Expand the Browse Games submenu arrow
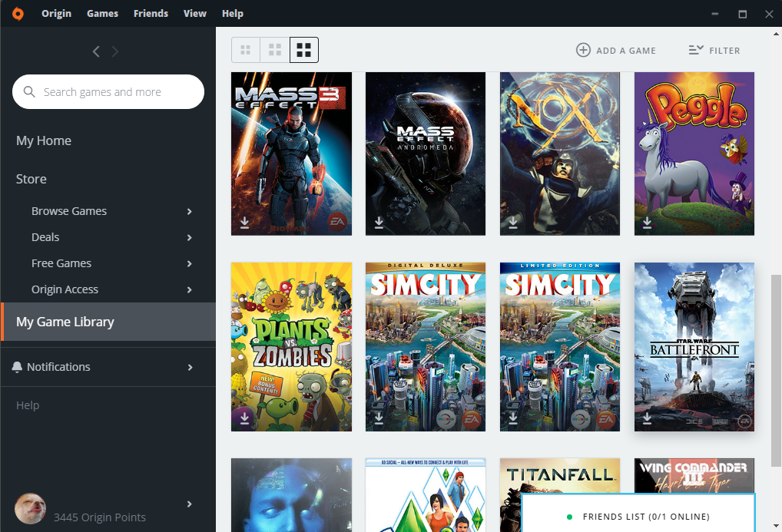This screenshot has width=782, height=532. [x=190, y=211]
